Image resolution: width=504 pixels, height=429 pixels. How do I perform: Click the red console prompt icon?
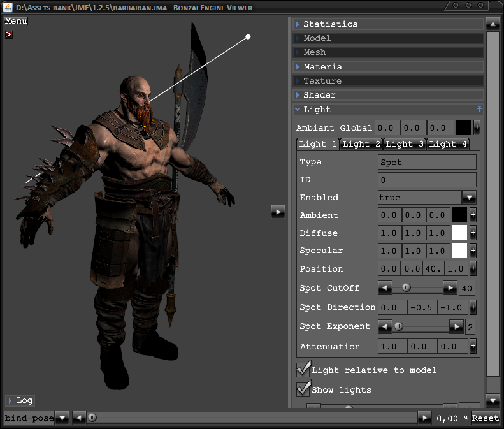9,34
